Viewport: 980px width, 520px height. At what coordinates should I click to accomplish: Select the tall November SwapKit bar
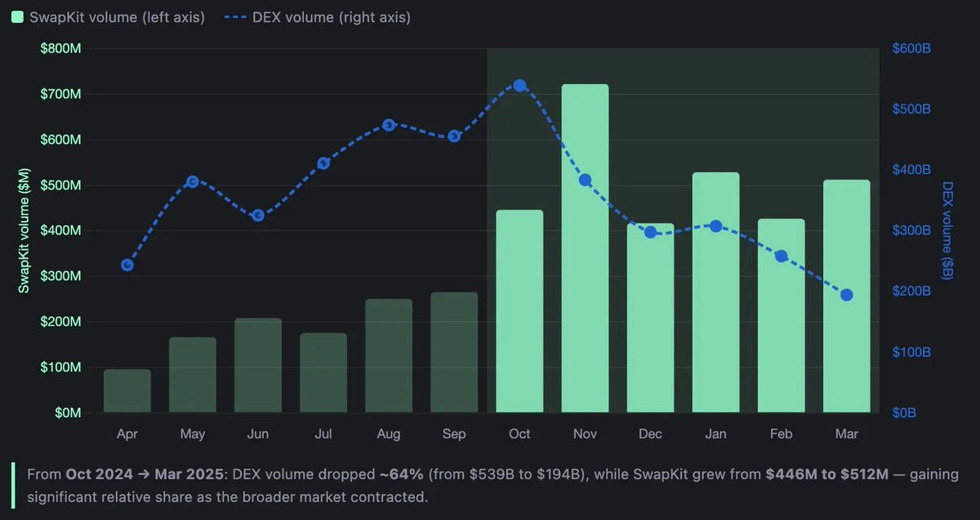585,248
